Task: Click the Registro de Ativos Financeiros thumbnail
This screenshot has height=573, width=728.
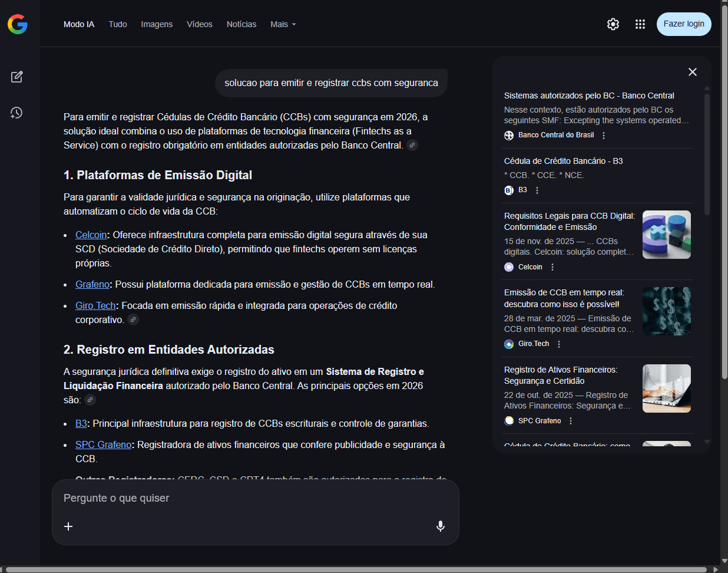Action: point(667,388)
